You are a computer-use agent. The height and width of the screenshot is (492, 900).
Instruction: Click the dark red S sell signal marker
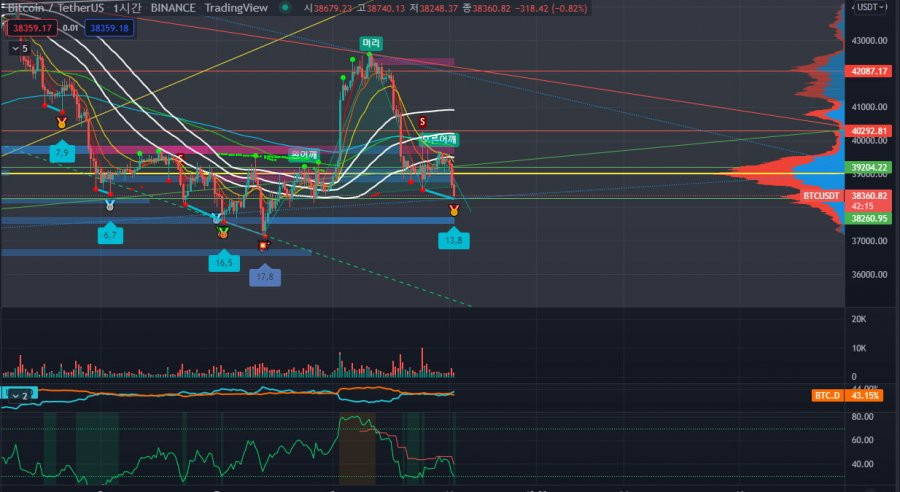click(x=422, y=122)
